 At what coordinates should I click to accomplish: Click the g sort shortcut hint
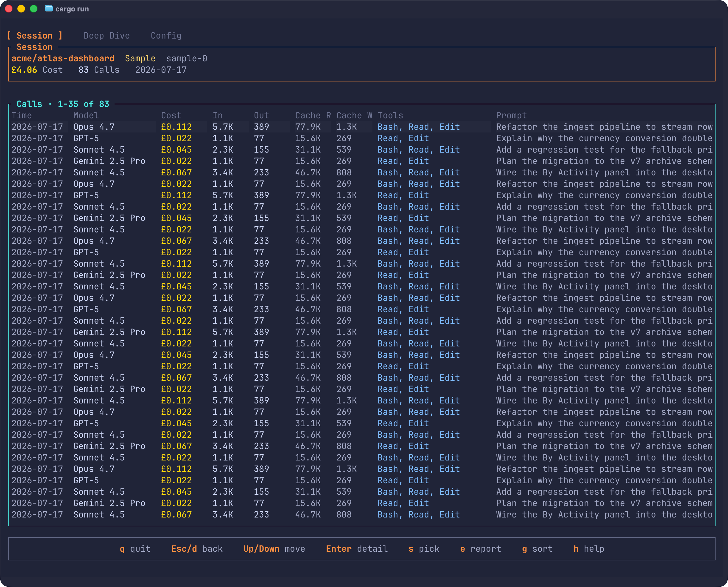(537, 548)
